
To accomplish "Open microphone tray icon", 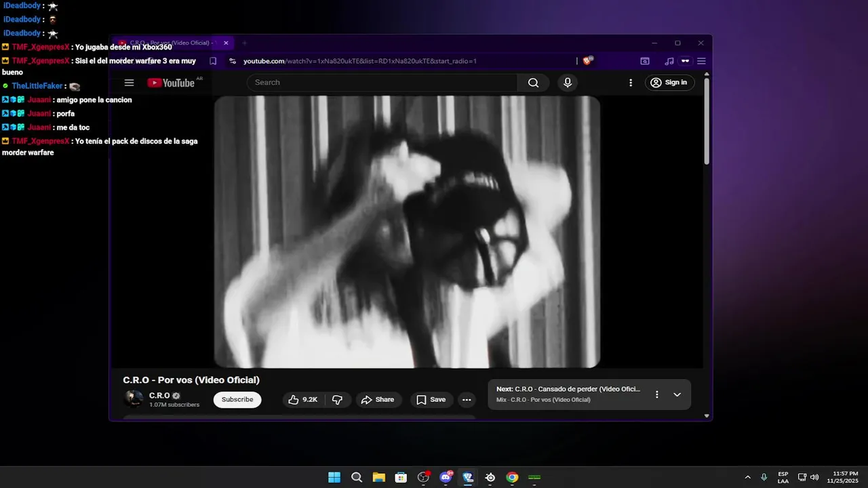I will [x=764, y=477].
